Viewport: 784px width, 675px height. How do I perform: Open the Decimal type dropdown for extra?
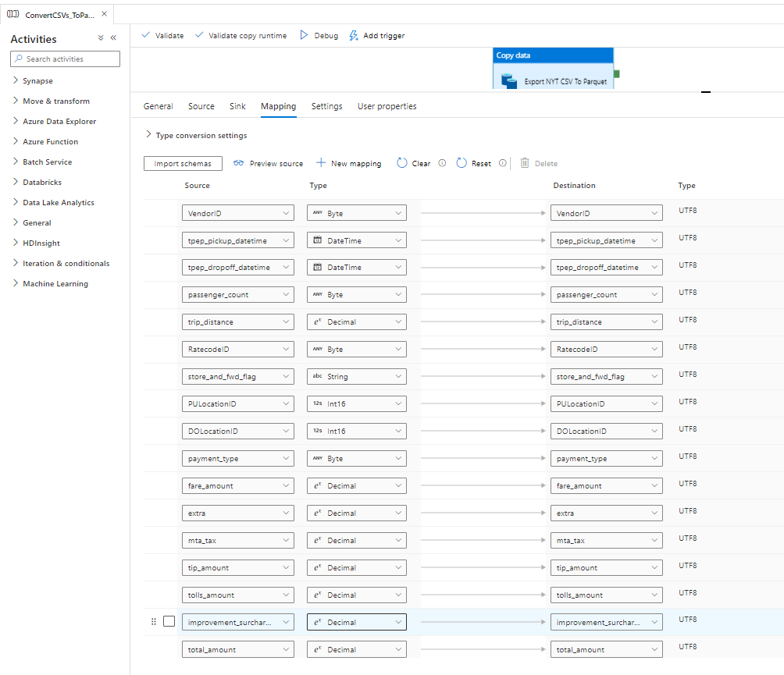click(x=357, y=513)
